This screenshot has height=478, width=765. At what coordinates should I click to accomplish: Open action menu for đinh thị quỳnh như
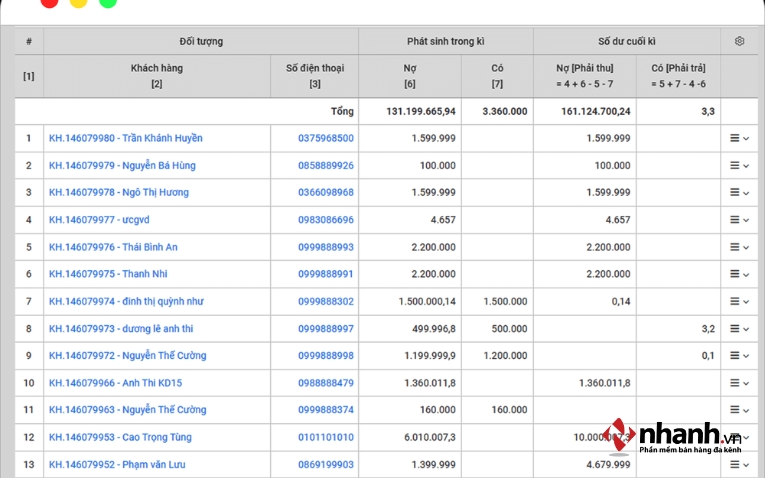tap(738, 301)
